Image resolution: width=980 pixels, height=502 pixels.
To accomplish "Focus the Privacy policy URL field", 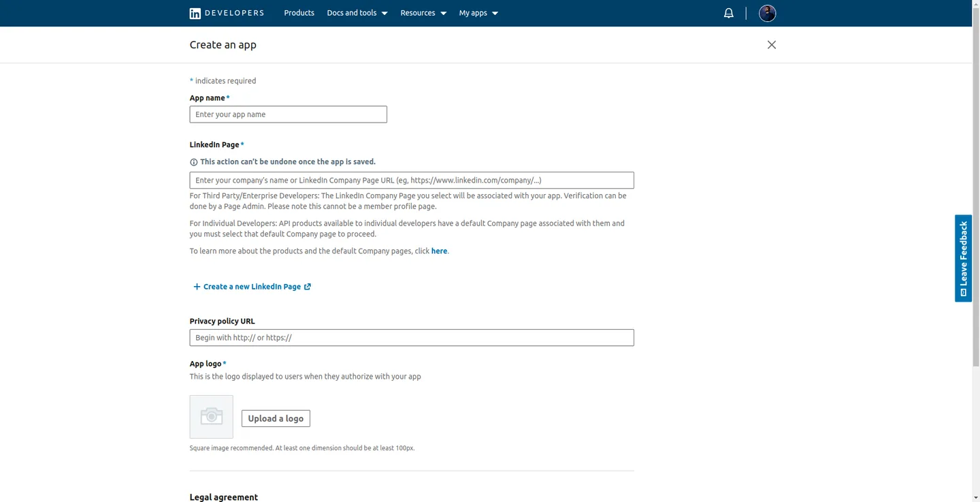I will (x=412, y=338).
